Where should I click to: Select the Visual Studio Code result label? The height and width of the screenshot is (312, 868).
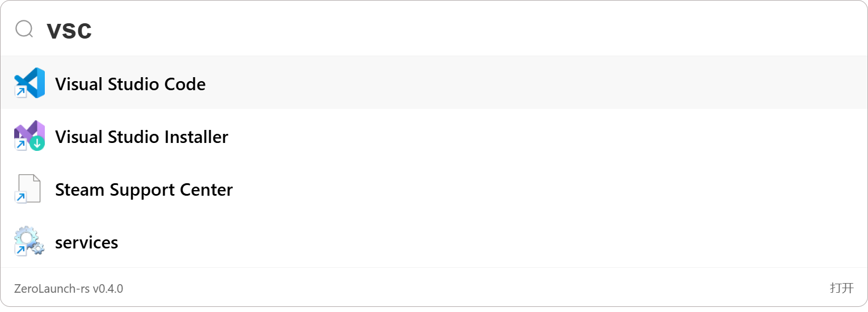coord(130,84)
